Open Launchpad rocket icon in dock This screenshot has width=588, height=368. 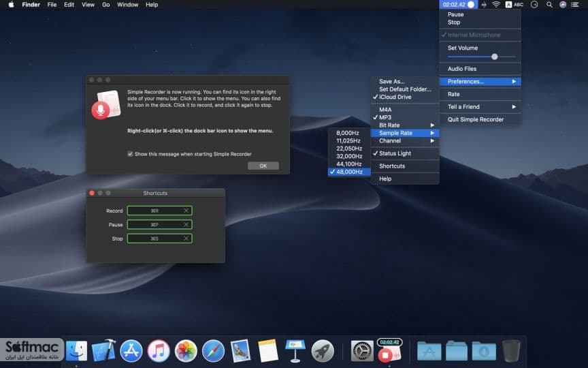pos(323,351)
